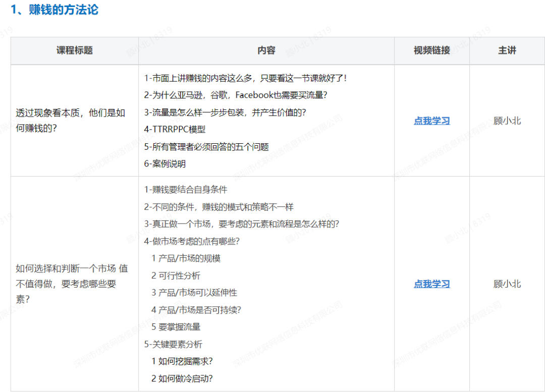Select the 课程标题 column header
This screenshot has width=545, height=392.
click(x=74, y=50)
